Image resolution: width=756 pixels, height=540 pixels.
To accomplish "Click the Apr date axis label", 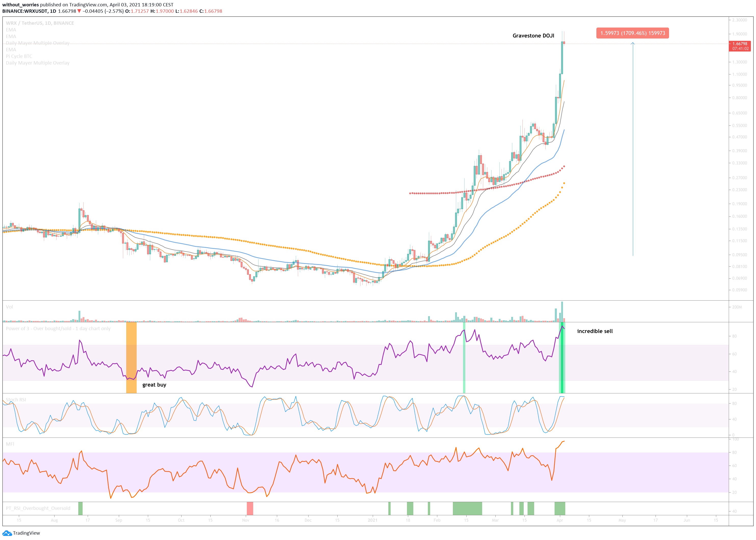I will point(560,520).
